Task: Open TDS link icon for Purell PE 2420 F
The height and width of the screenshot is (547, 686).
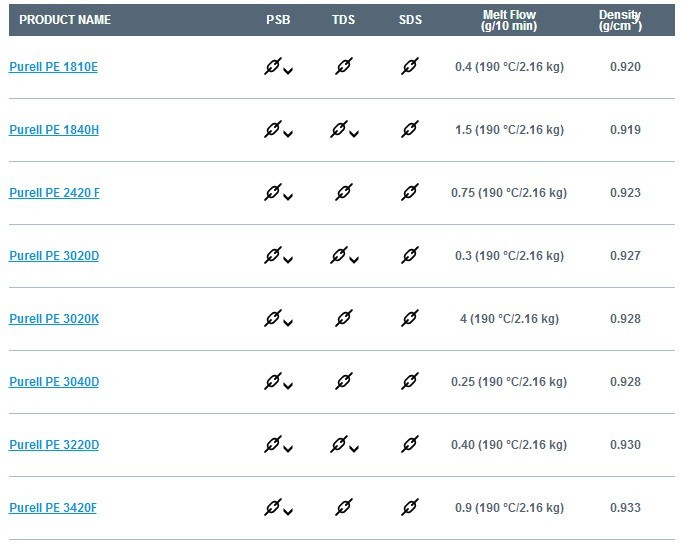Action: pyautogui.click(x=344, y=193)
